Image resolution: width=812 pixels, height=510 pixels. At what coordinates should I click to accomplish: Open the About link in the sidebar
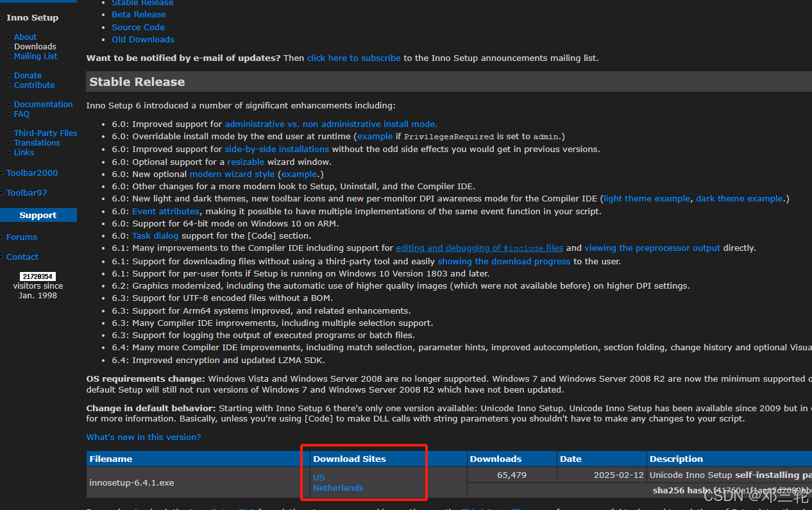[25, 37]
